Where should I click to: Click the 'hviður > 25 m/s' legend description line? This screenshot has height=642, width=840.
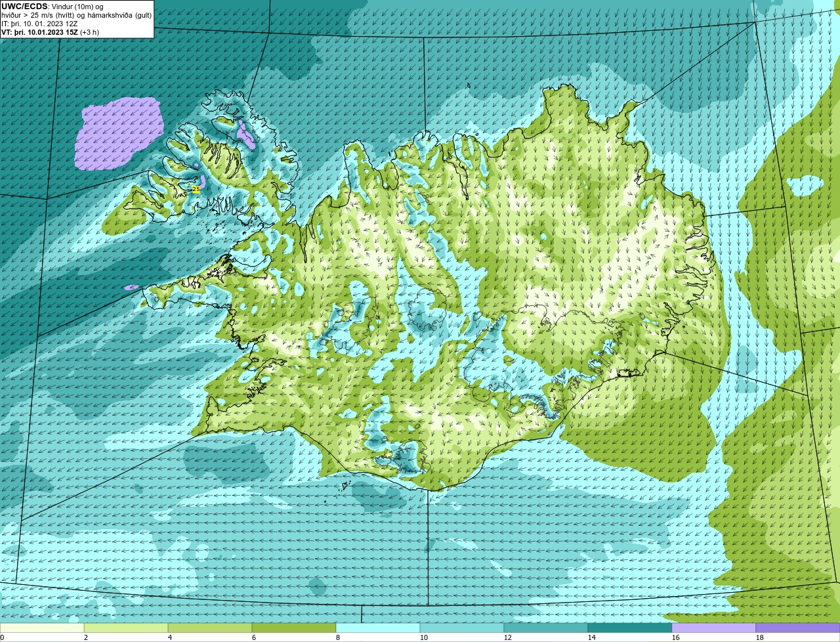click(x=76, y=15)
